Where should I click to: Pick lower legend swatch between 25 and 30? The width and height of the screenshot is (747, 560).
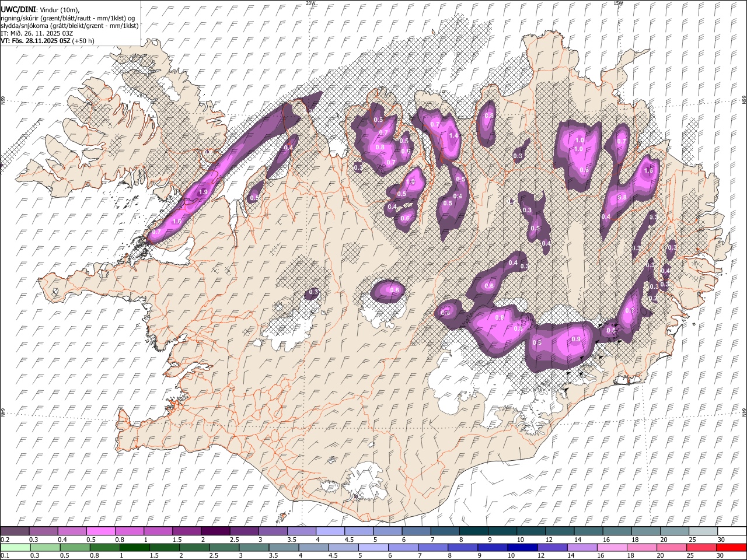click(x=701, y=547)
